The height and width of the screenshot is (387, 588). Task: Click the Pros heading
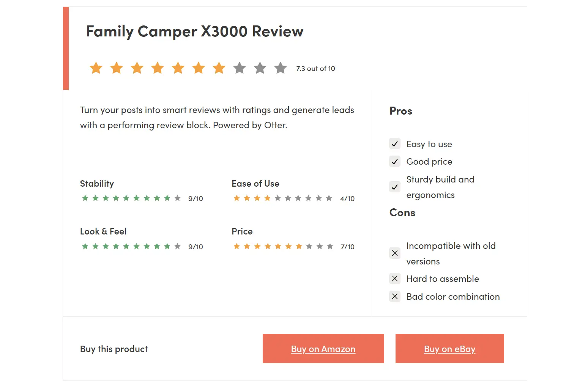tap(401, 111)
